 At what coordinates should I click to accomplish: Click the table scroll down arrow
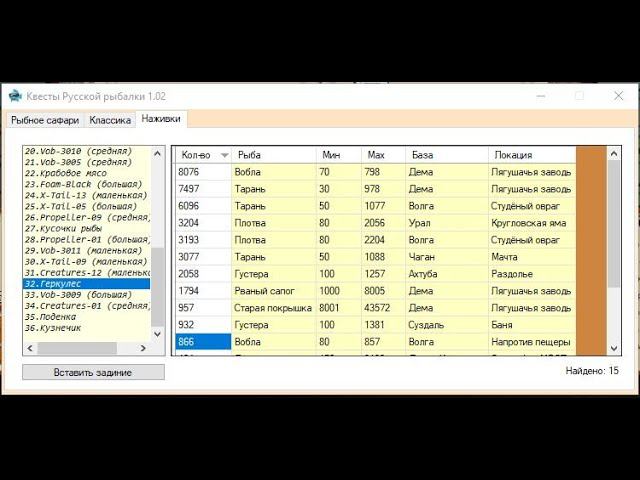pos(614,348)
